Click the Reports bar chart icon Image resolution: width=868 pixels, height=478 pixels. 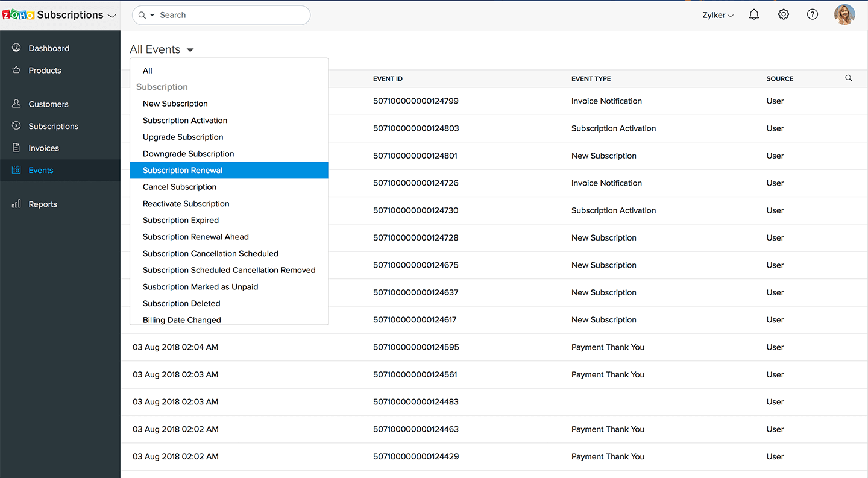16,204
